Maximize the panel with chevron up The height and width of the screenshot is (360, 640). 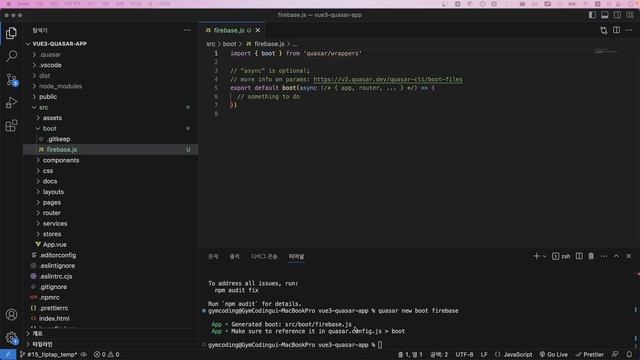click(616, 256)
